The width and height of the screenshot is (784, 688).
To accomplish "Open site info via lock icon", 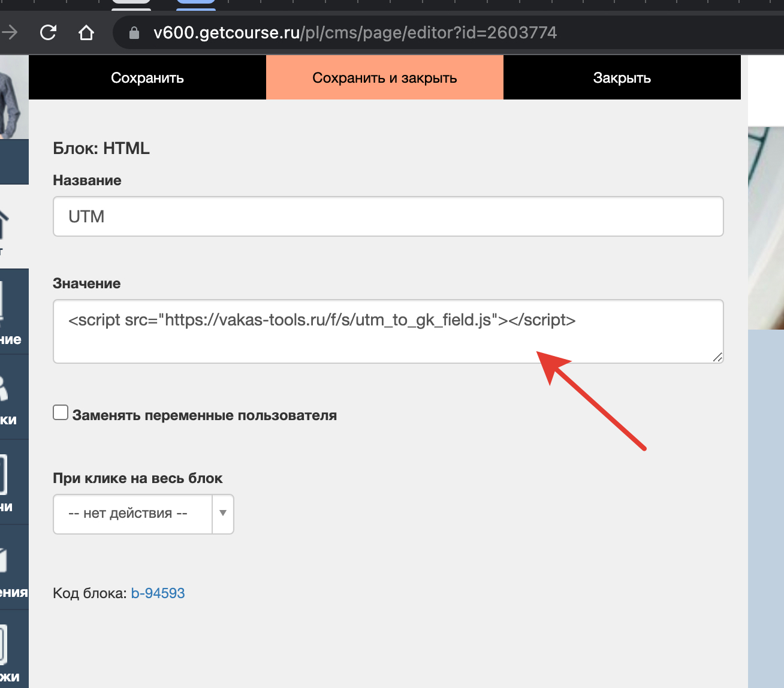I will pyautogui.click(x=134, y=32).
